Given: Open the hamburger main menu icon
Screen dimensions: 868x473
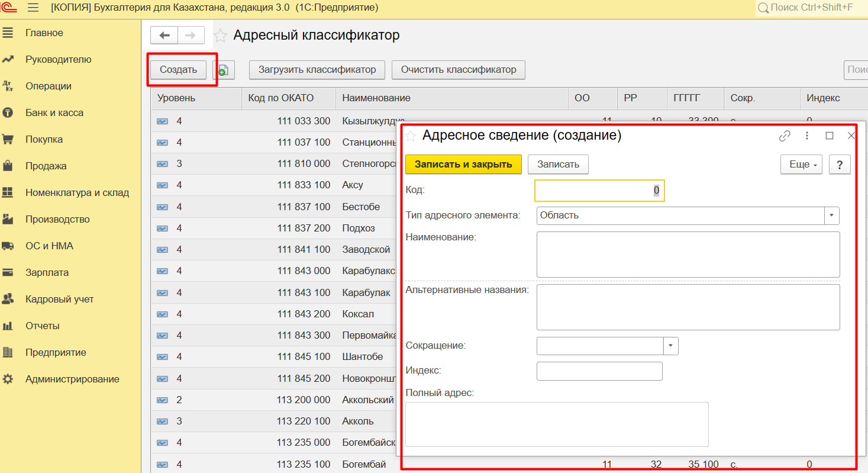Looking at the screenshot, I should (33, 8).
